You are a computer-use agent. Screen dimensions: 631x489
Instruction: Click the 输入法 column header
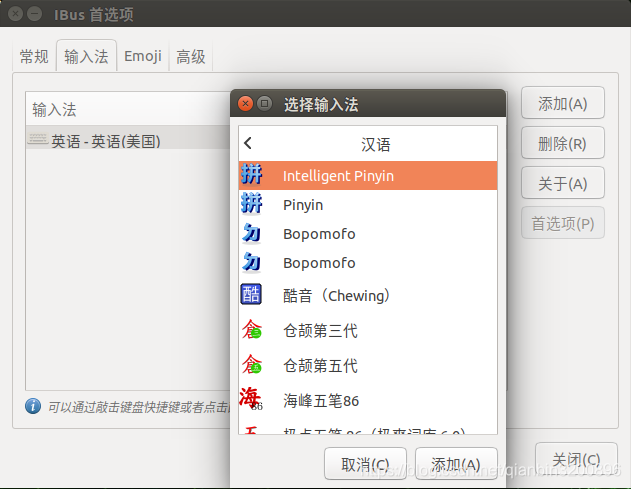tap(128, 109)
